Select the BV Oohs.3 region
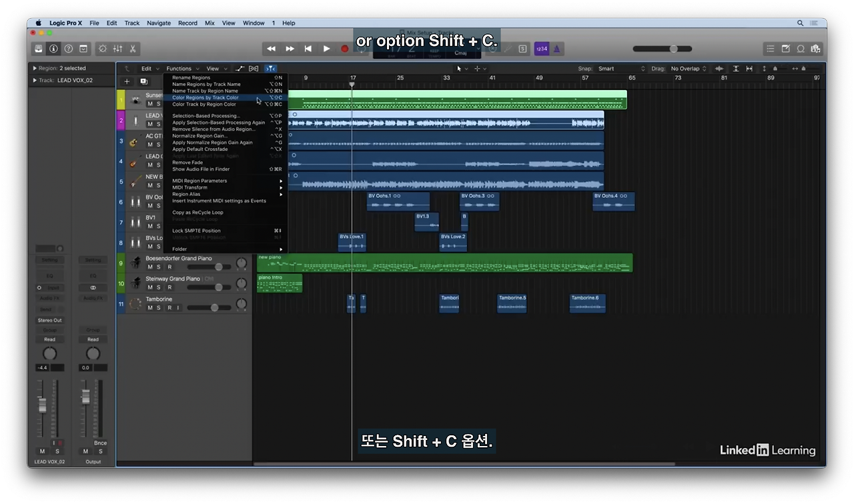Screen dimensions: 854x504 (479, 201)
